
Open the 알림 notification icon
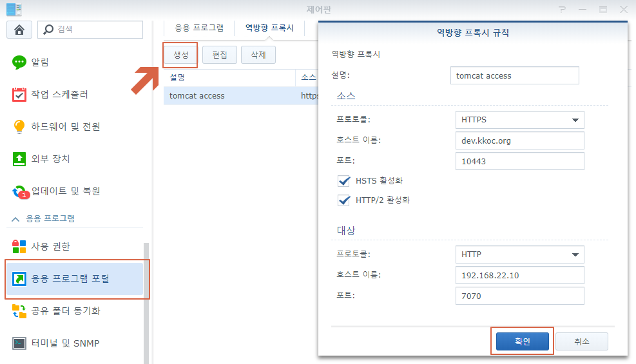click(19, 62)
